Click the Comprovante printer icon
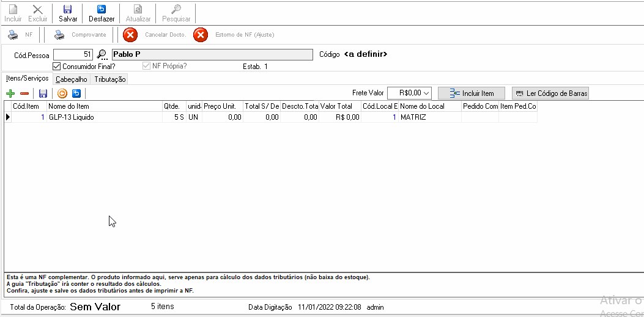The image size is (644, 317). [x=60, y=35]
